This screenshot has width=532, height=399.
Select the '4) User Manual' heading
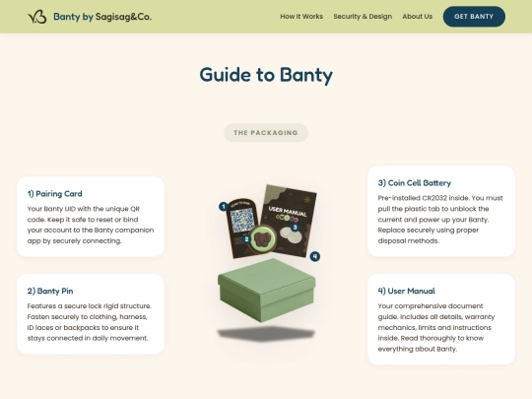pos(407,291)
